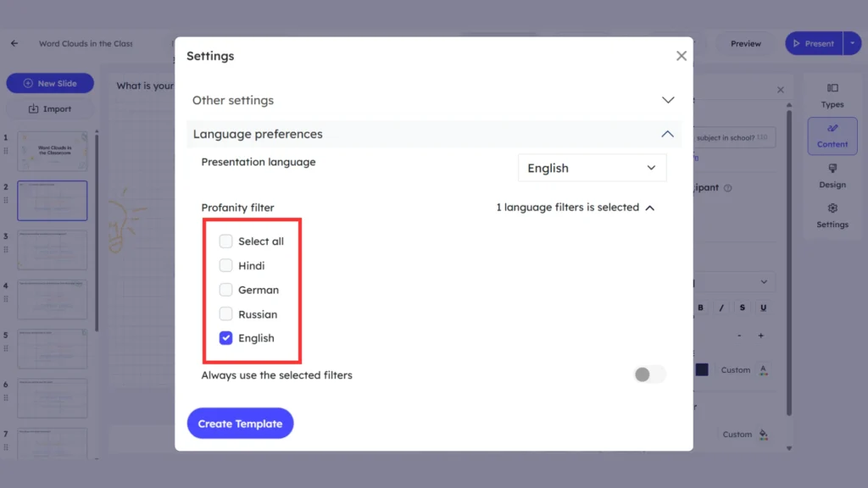868x488 pixels.
Task: Select slide 3 thumbnail
Action: point(53,250)
